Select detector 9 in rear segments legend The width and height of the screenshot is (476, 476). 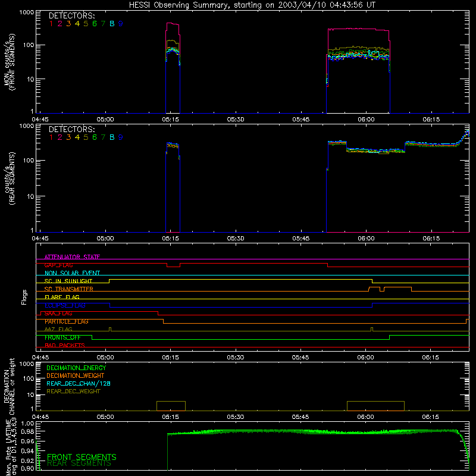tap(121, 137)
